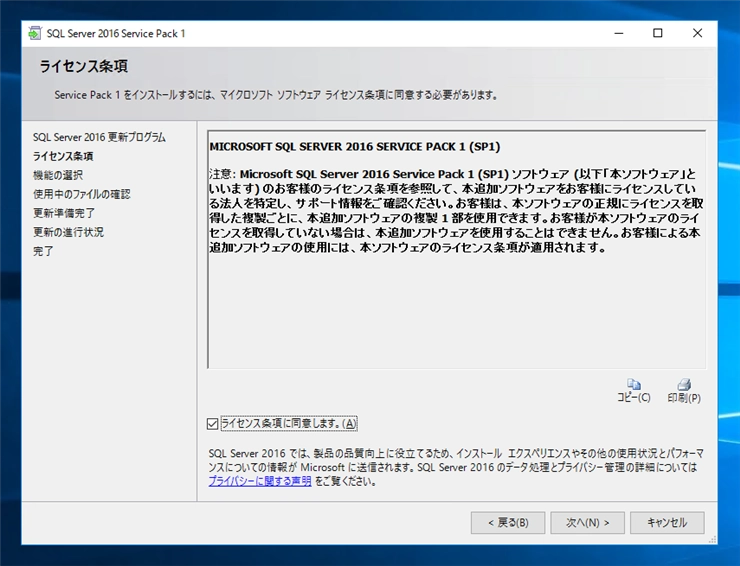The height and width of the screenshot is (566, 740).
Task: Select 使用中のファイルの確認 step
Action: pyautogui.click(x=82, y=194)
